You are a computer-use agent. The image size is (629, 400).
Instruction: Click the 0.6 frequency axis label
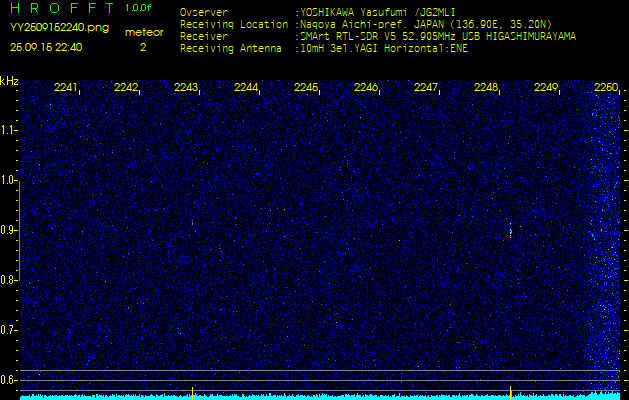click(x=9, y=380)
